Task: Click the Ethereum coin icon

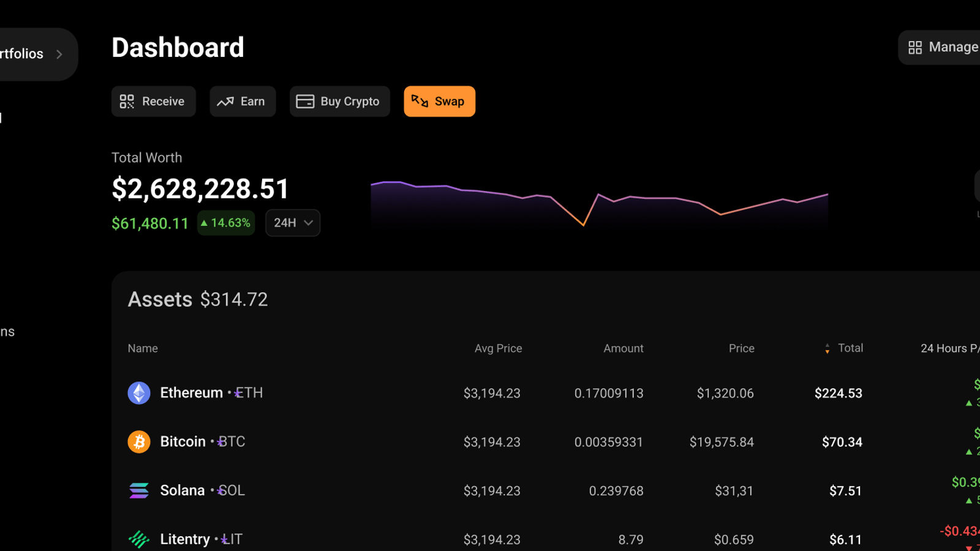Action: (x=139, y=393)
